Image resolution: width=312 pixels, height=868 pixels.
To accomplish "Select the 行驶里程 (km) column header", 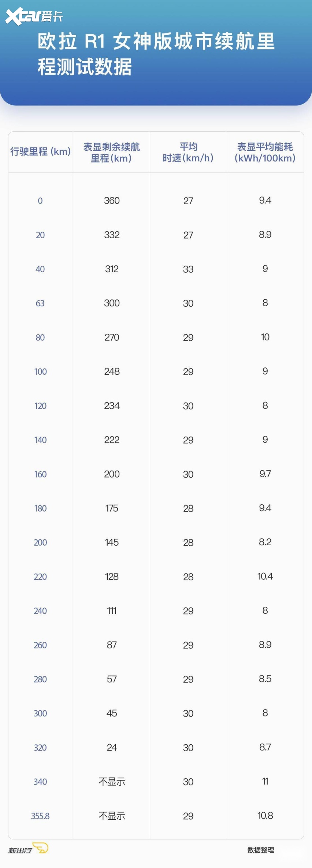I will [40, 151].
